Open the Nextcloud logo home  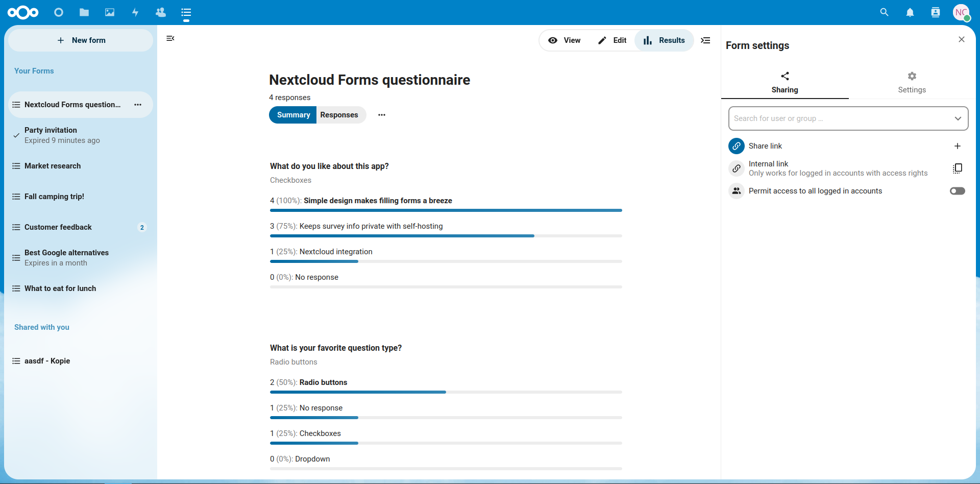pos(23,12)
